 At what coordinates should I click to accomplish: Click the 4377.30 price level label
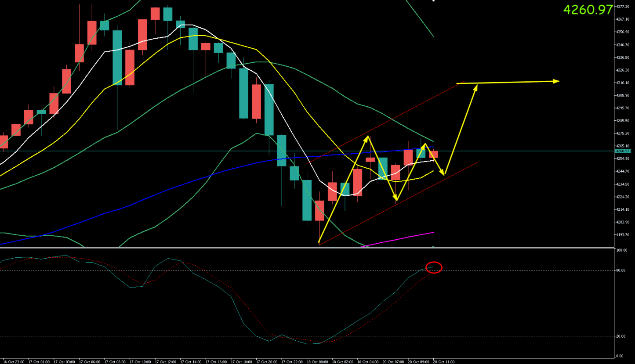623,7
